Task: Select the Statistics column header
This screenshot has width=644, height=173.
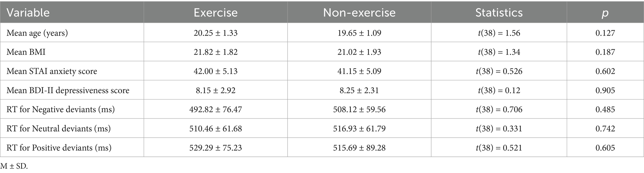Action: [499, 13]
